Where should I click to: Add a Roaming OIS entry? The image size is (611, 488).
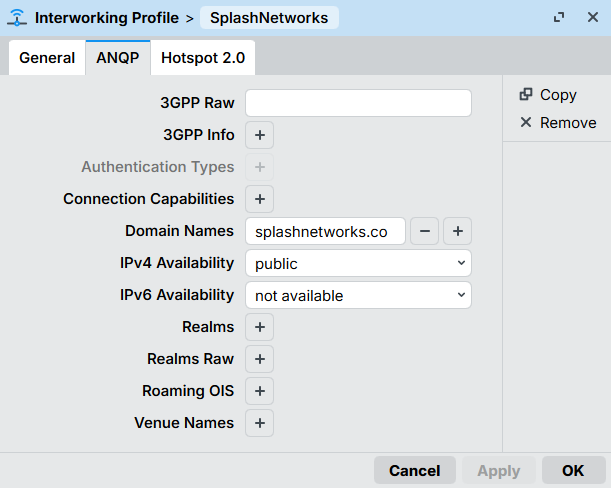pos(259,391)
